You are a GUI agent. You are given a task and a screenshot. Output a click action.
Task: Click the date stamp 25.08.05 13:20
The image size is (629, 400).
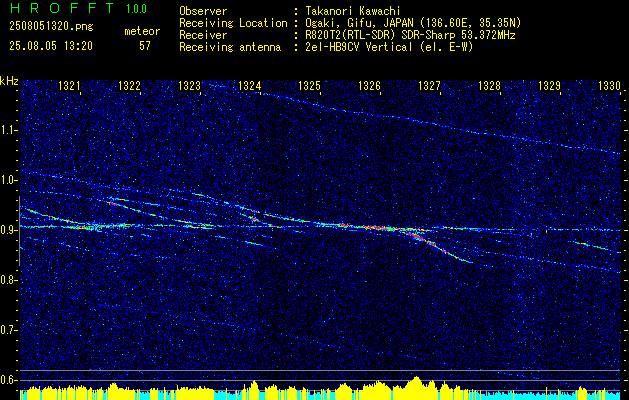click(51, 46)
